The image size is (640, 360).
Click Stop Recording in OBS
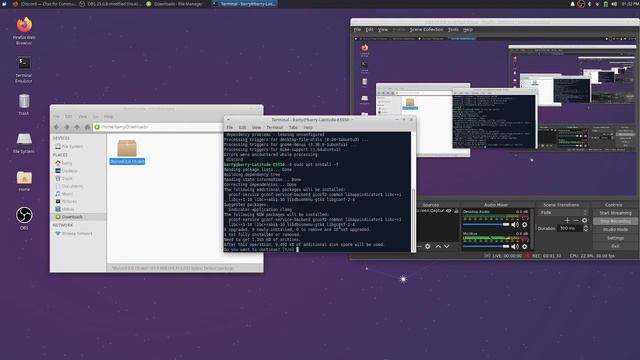coord(615,221)
